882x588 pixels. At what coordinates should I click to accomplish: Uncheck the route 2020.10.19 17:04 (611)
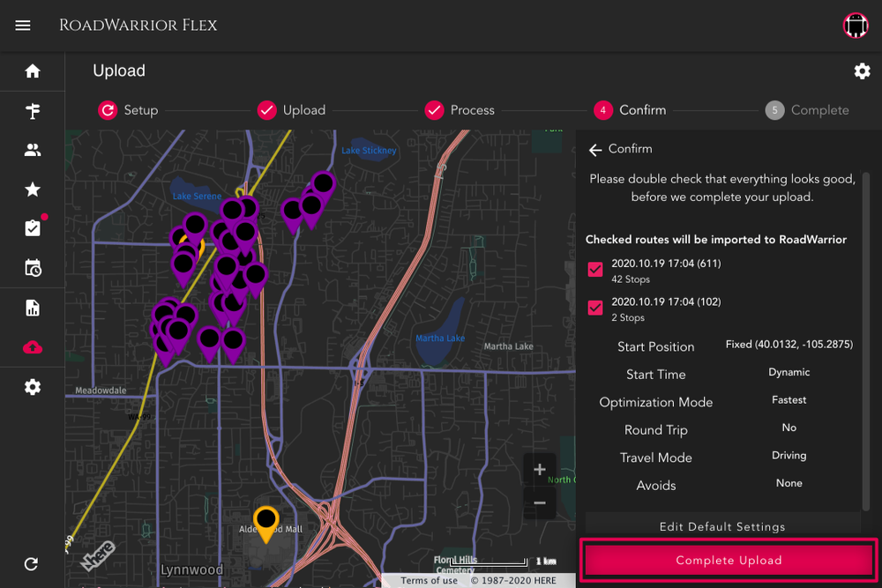click(x=595, y=269)
